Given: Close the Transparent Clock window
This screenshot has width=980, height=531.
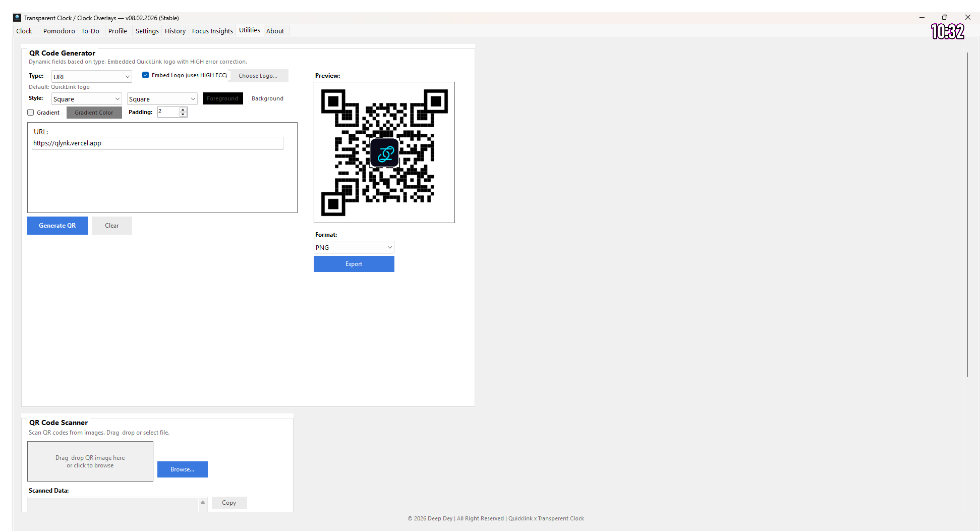Looking at the screenshot, I should 968,18.
